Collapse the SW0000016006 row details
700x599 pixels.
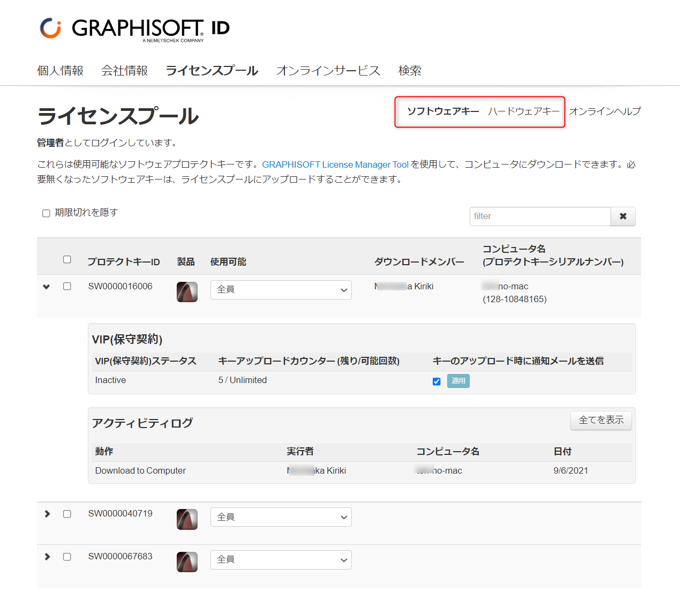(x=47, y=287)
